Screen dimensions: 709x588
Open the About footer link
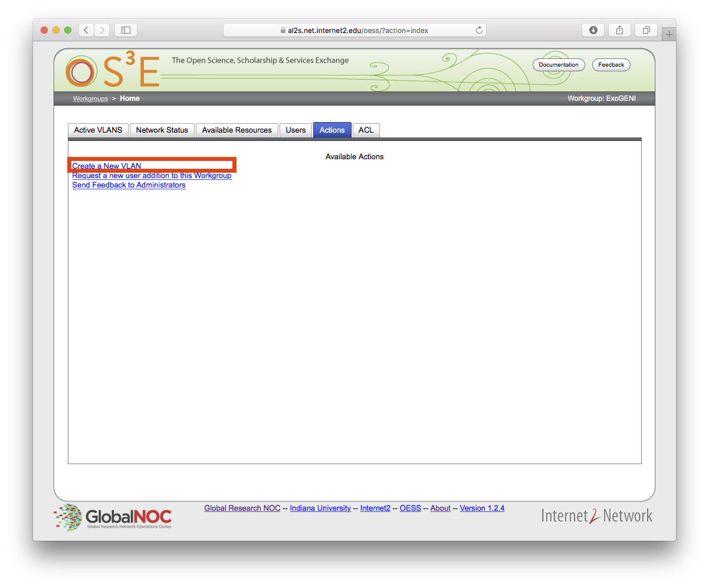pyautogui.click(x=441, y=508)
